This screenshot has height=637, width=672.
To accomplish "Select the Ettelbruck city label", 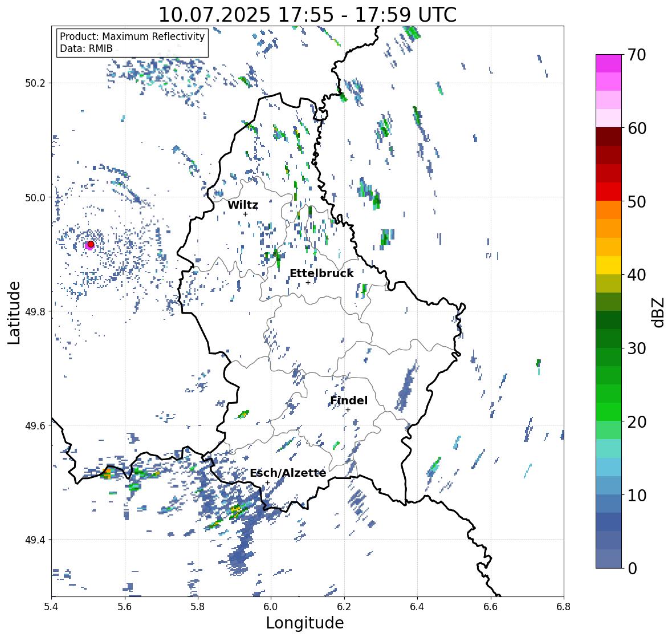I will 322,274.
